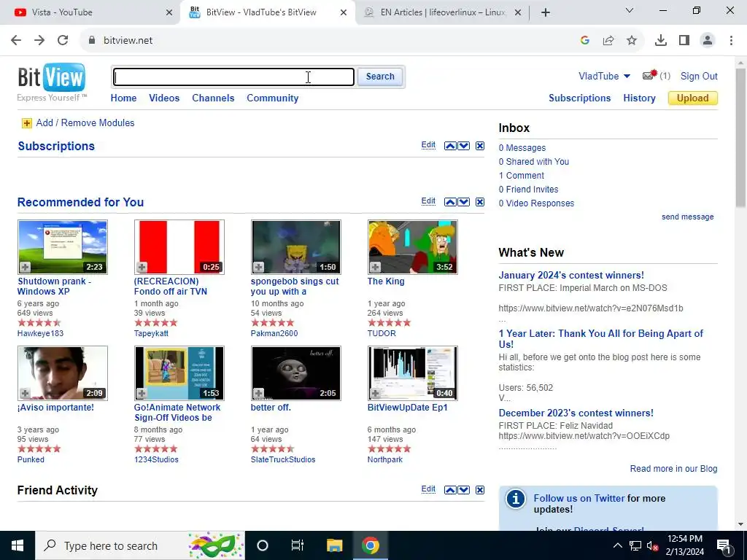Open the Videos section
The height and width of the screenshot is (560, 747).
coord(164,98)
